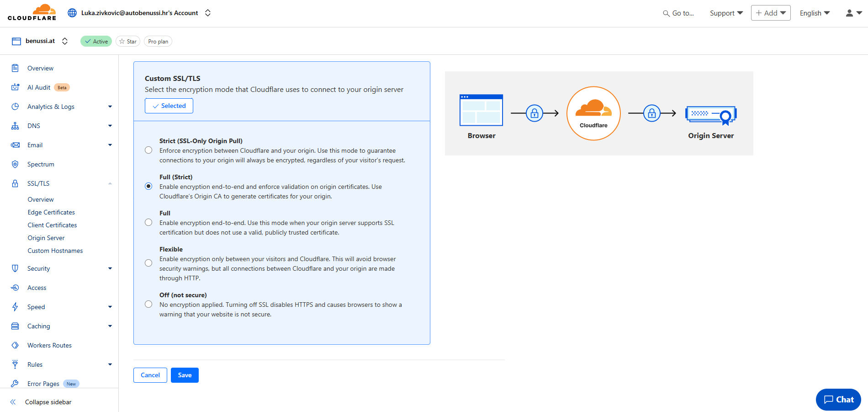Click the Cloudflare logo
Screen dimensions: 868x412
point(32,12)
